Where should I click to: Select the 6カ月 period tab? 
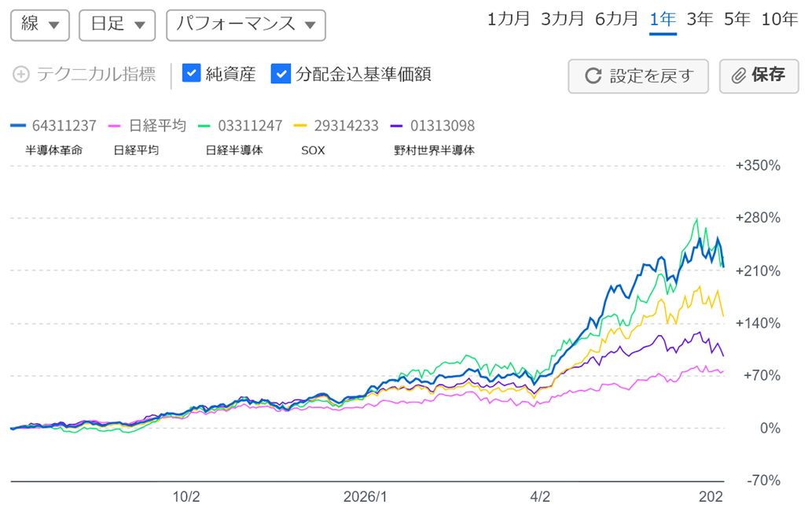tap(616, 20)
